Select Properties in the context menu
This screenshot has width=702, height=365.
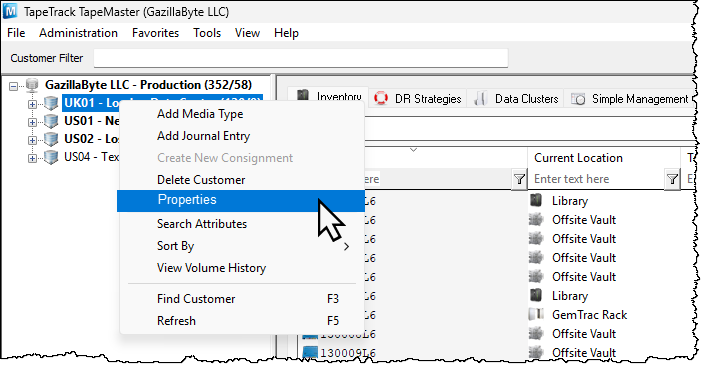point(241,200)
